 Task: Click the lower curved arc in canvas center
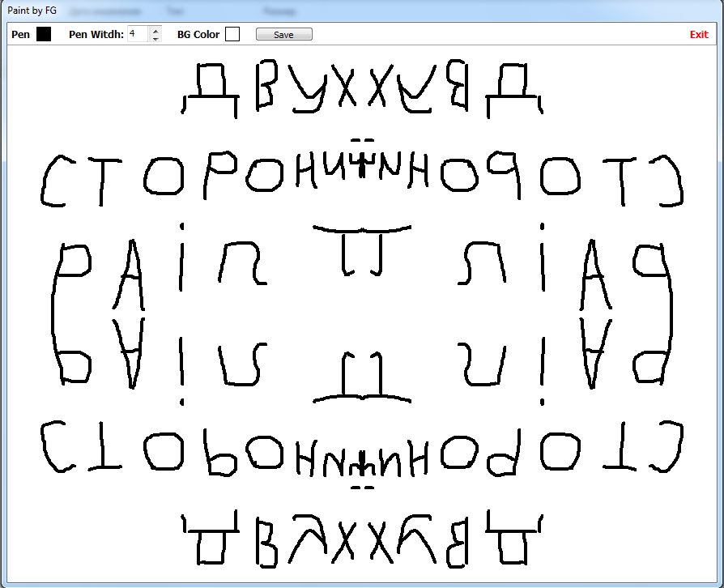[361, 398]
